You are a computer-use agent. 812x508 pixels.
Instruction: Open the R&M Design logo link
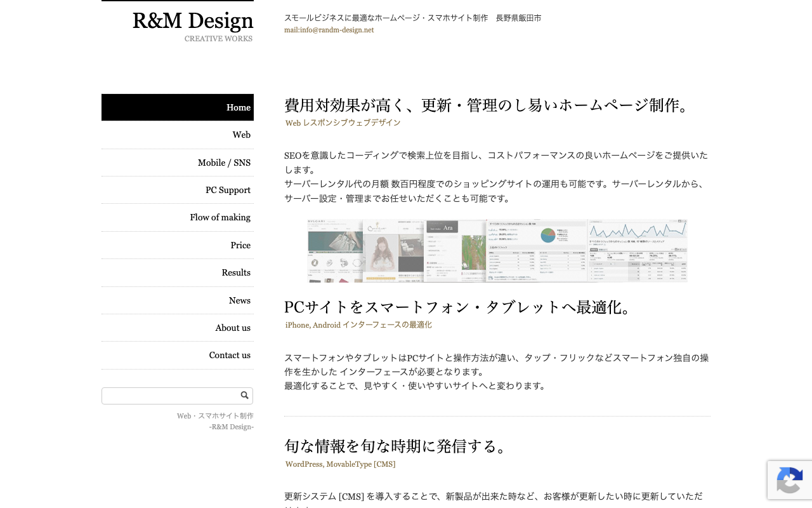[x=193, y=21]
